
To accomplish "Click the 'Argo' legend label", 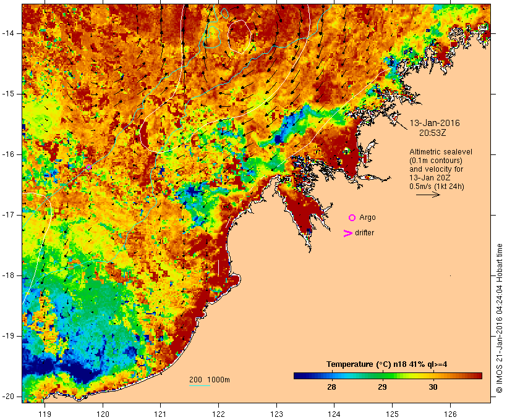I will (x=367, y=218).
